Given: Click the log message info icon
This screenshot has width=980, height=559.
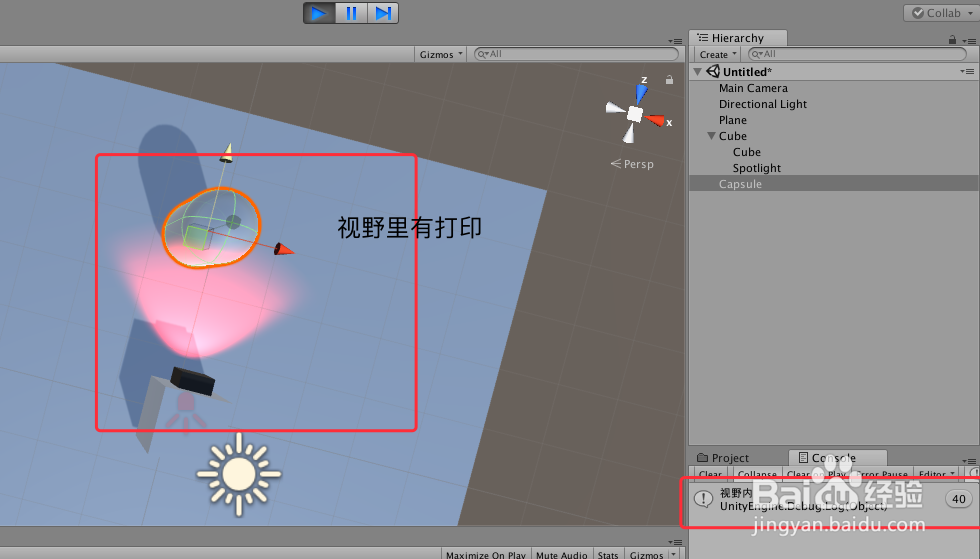Looking at the screenshot, I should (704, 499).
